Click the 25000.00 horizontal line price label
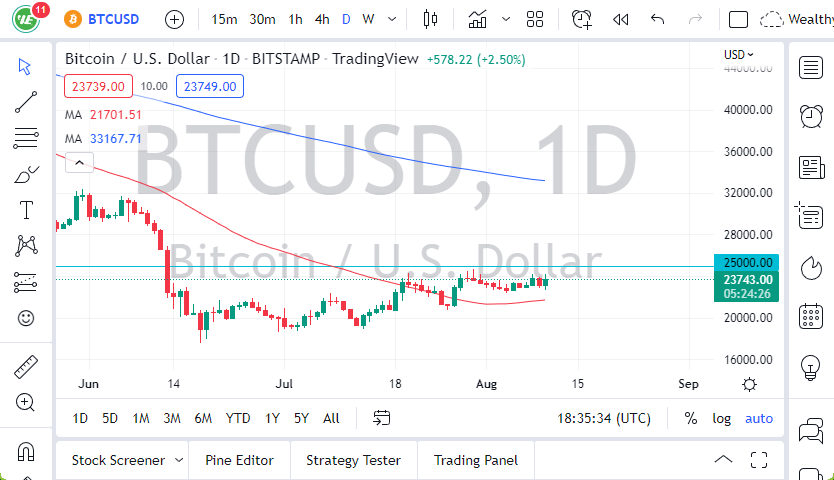Viewport: 834px width, 480px height. tap(746, 262)
